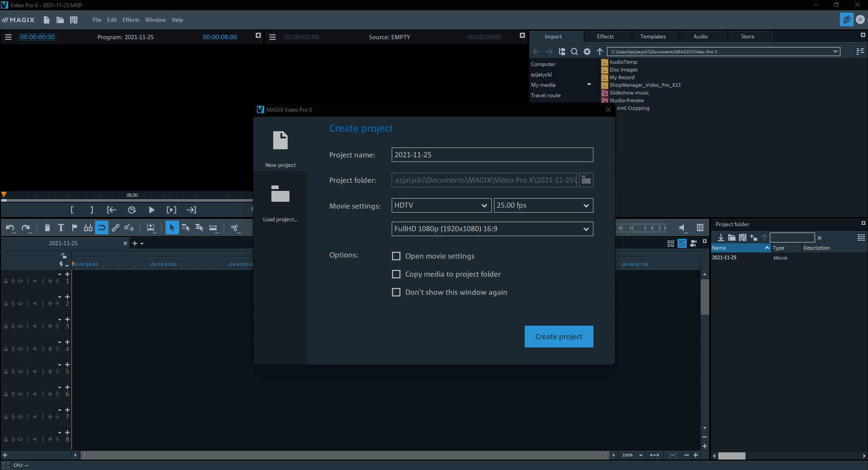Open the add movie tab dropdown arrow
Screen dimensions: 868x470
click(x=142, y=244)
